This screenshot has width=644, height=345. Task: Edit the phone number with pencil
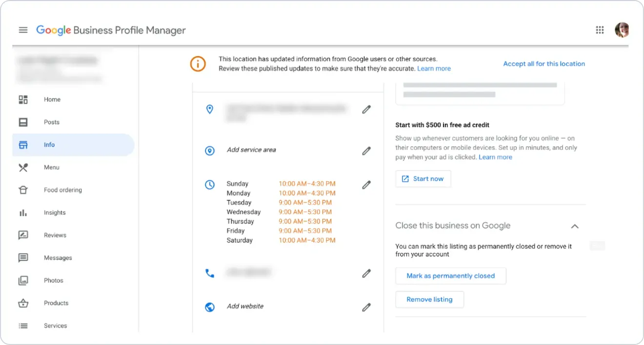point(366,273)
